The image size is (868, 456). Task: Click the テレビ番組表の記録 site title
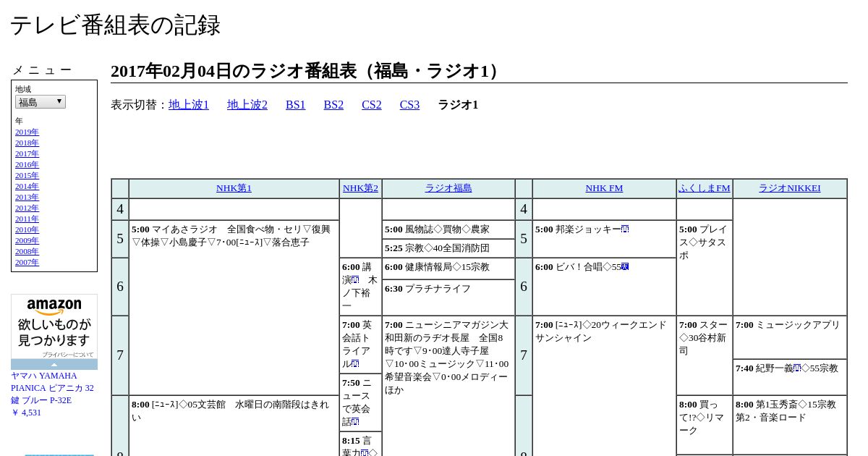click(115, 25)
